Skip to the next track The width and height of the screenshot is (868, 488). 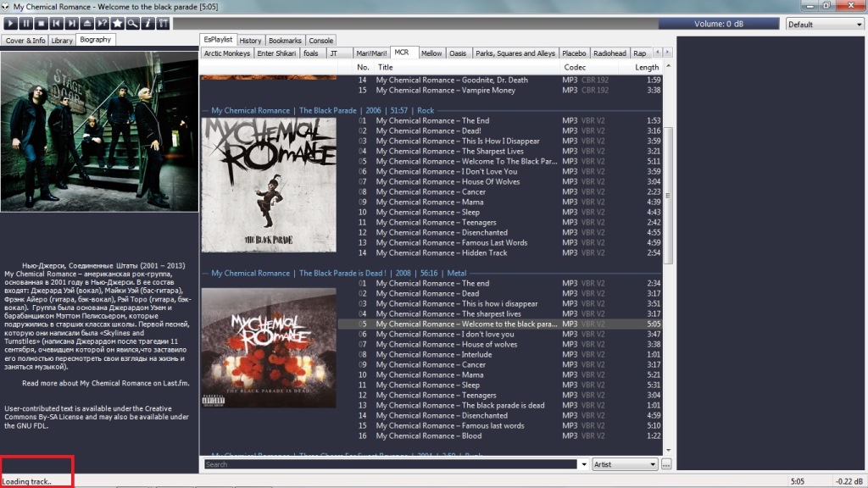click(71, 23)
